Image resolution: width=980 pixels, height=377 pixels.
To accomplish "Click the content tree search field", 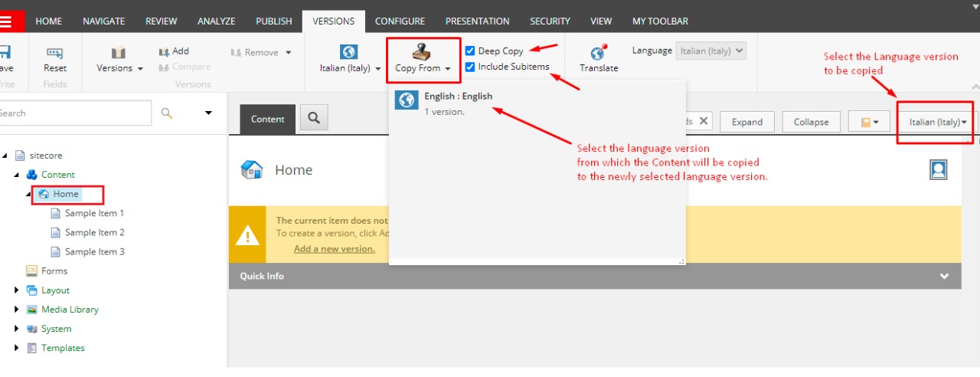I will pos(75,113).
